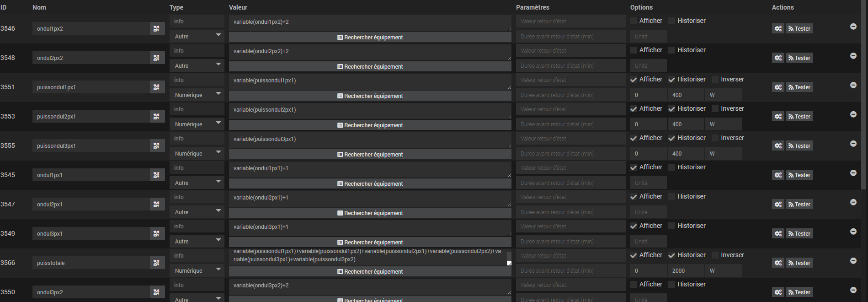Open the Autre subtype dropdown for ondul1px2

coord(196,37)
